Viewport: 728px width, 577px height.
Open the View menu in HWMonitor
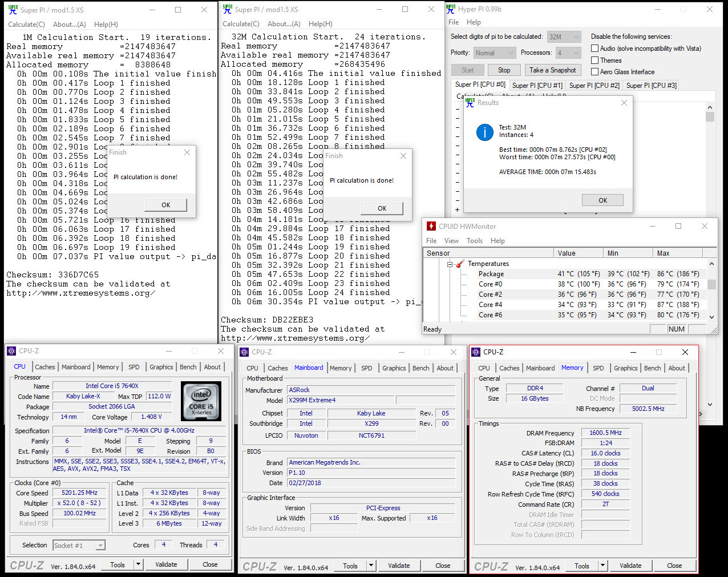[451, 241]
